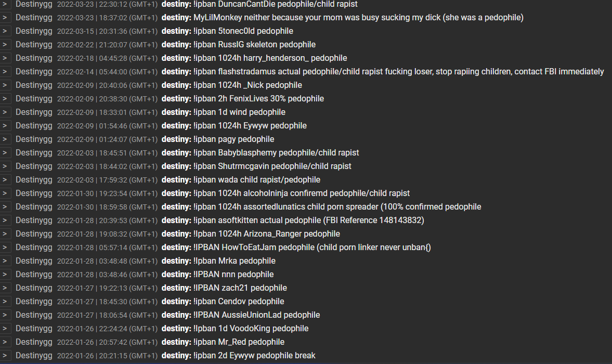Click timestamp 2022-01-27 18:06:54 (GMT+1)

(x=107, y=315)
